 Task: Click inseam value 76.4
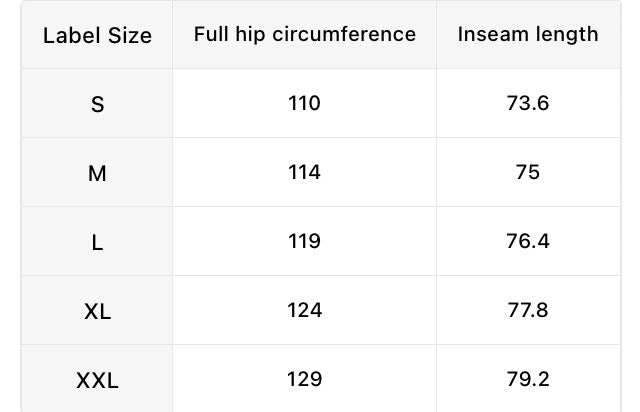(x=528, y=241)
